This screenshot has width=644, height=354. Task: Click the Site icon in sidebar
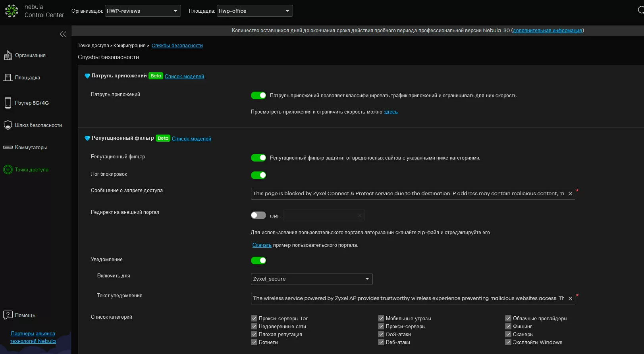[x=8, y=78]
